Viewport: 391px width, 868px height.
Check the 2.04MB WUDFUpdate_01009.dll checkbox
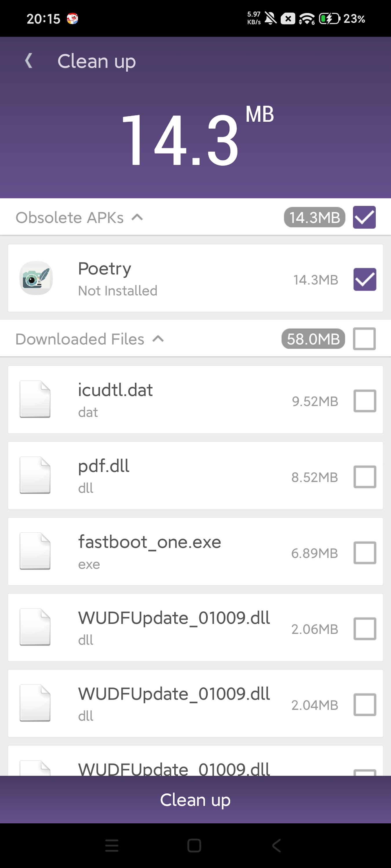click(365, 705)
